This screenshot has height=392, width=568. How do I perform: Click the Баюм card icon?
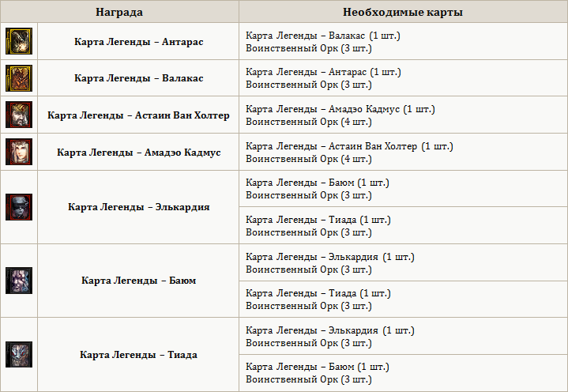[17, 281]
